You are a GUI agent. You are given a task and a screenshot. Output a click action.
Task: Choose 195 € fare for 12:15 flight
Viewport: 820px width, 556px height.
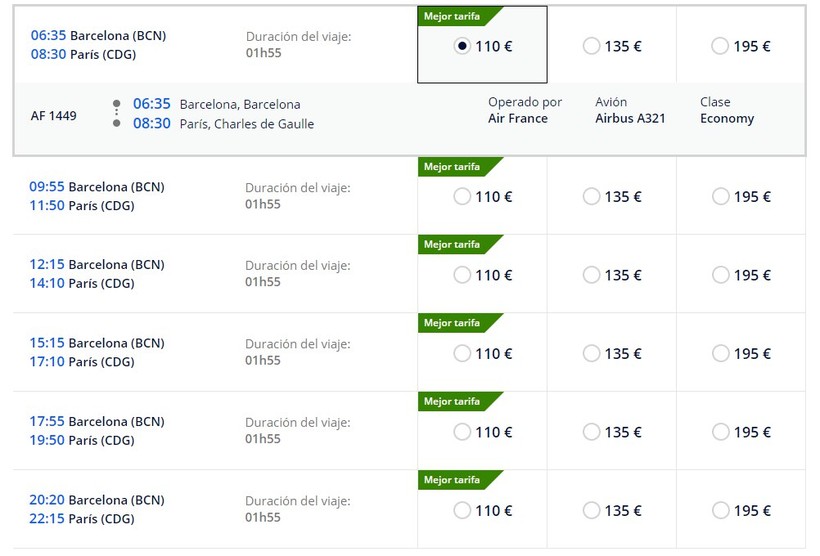pyautogui.click(x=720, y=275)
